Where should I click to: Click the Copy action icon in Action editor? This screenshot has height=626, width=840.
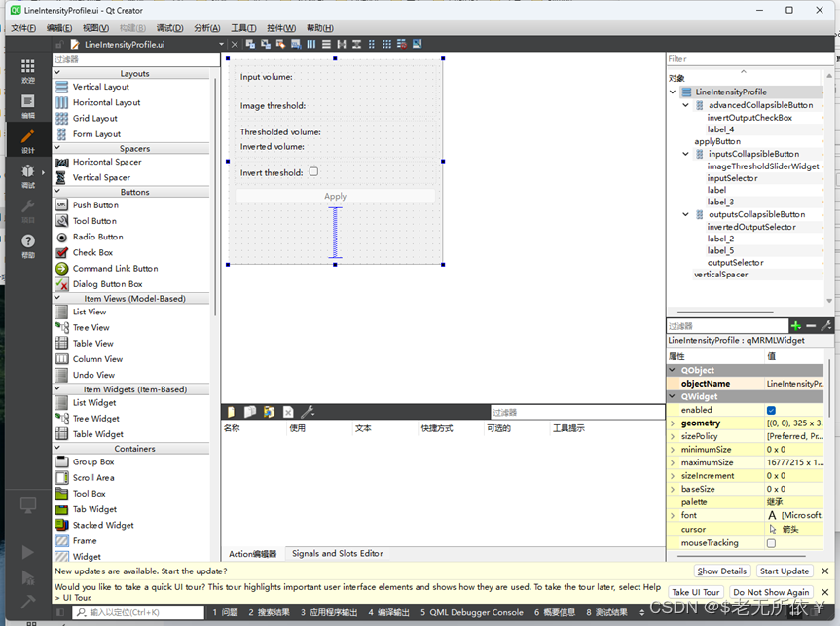pyautogui.click(x=250, y=412)
